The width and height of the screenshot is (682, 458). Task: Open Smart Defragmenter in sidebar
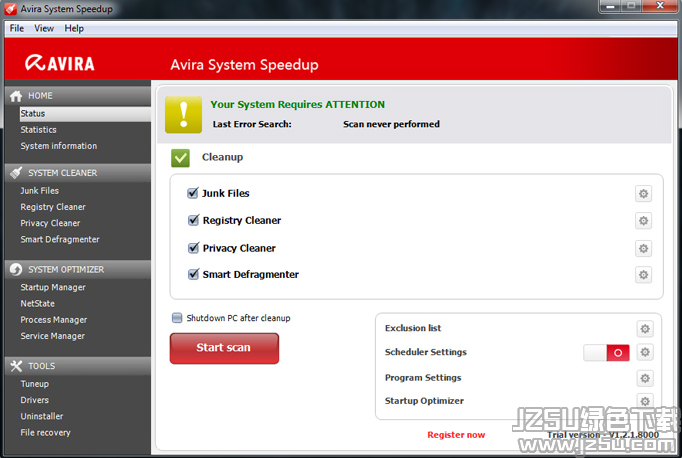(60, 239)
